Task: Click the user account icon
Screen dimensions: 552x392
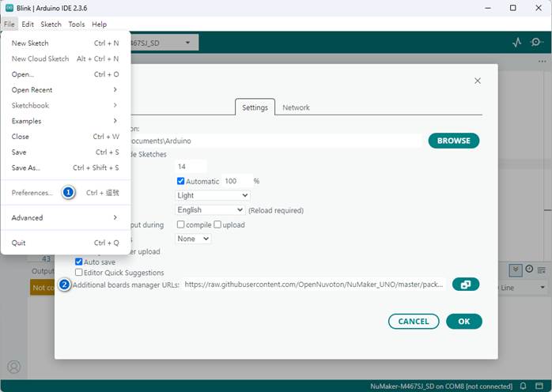Action: pyautogui.click(x=13, y=367)
